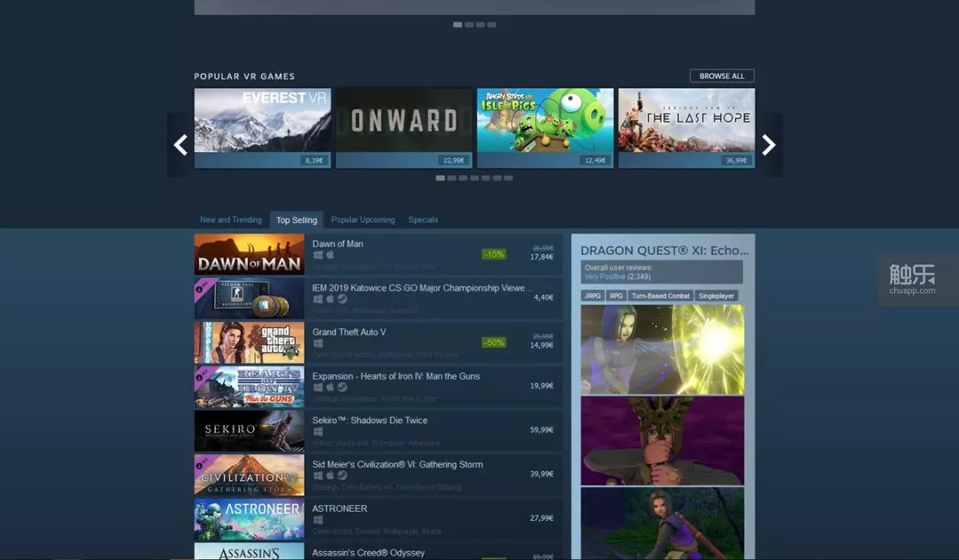Open Angry Birds VR Isle of Pigs card
Viewport: 959px width, 560px height.
(x=545, y=128)
